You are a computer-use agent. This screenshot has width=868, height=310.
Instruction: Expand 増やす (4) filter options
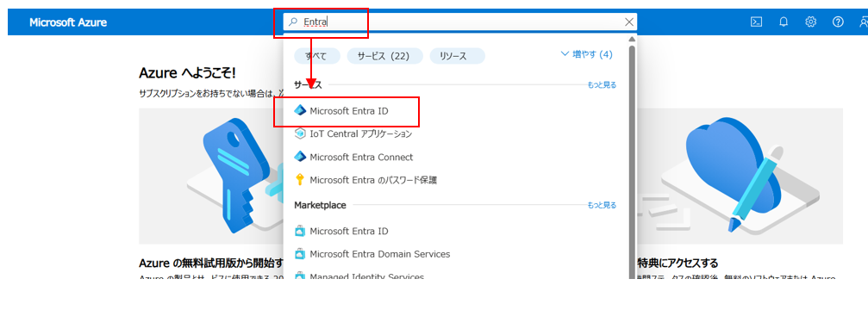(587, 54)
